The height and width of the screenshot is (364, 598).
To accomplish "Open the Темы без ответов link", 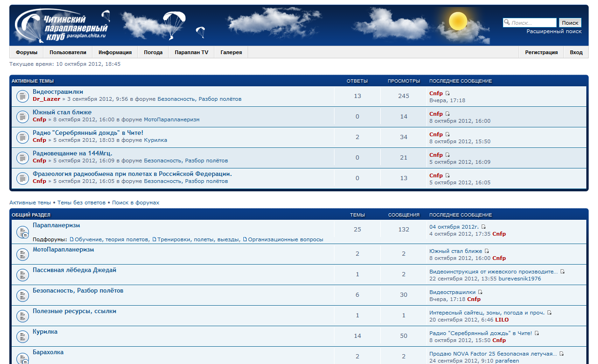I will pos(81,203).
